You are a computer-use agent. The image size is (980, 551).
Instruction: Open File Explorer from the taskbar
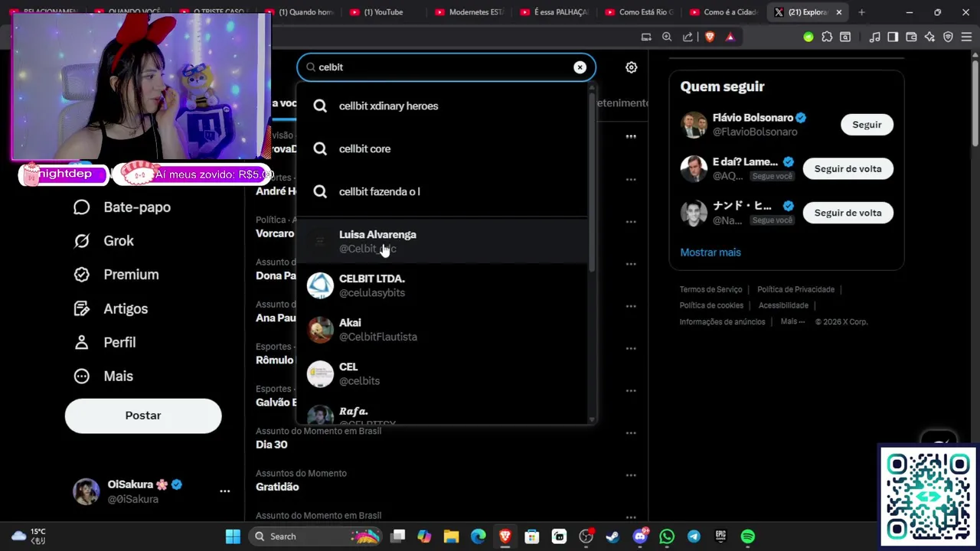(451, 536)
